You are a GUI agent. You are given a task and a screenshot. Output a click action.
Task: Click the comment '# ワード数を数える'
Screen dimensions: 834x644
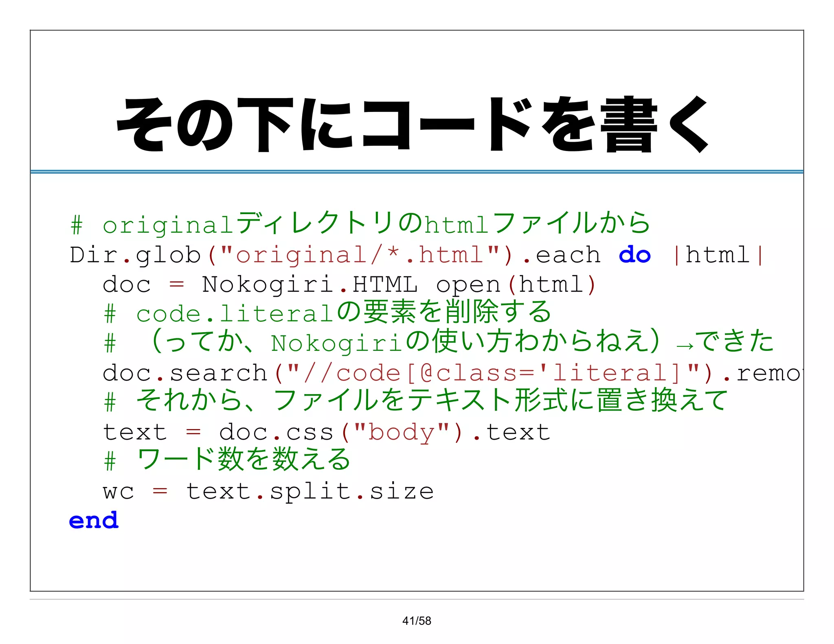click(227, 460)
